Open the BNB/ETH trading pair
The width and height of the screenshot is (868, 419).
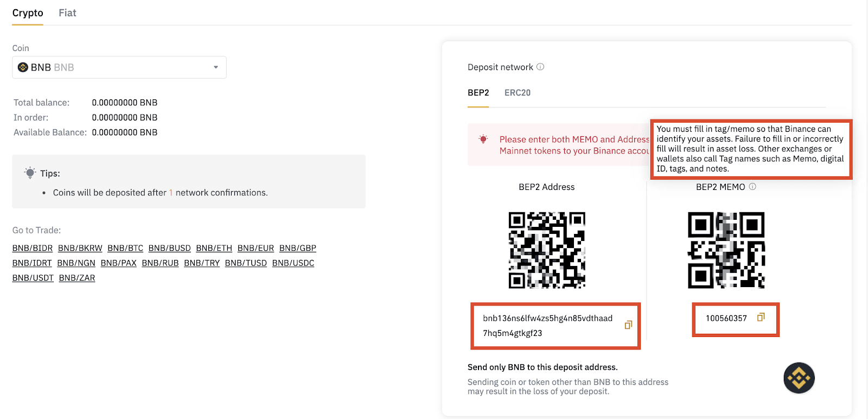click(214, 248)
